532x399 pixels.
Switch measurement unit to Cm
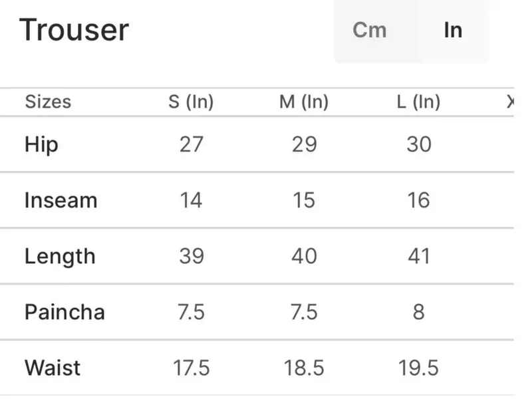(370, 31)
